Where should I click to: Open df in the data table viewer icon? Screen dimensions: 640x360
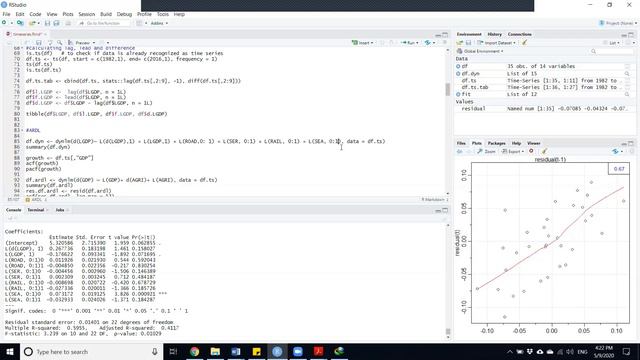coord(627,66)
